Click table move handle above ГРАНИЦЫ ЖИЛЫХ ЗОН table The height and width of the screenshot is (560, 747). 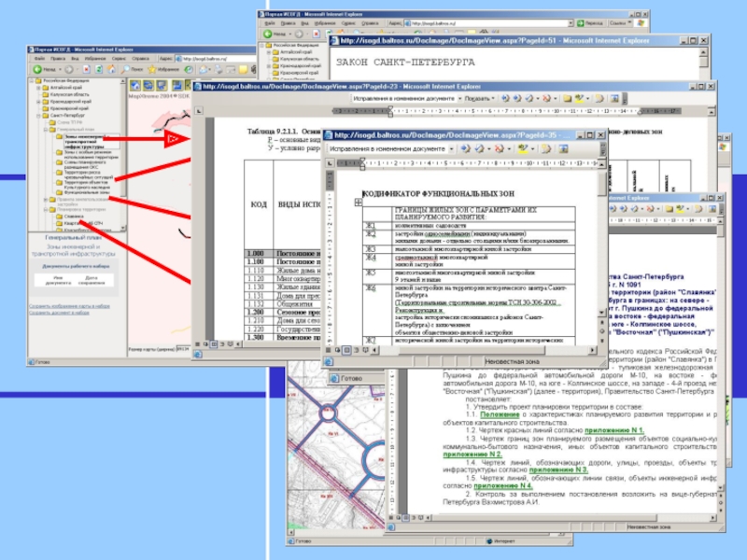pyautogui.click(x=359, y=203)
